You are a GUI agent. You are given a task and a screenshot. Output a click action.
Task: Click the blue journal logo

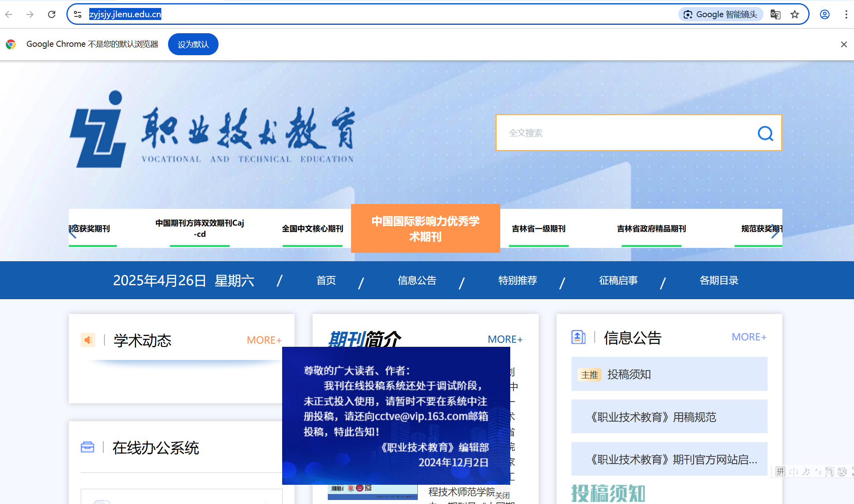[x=98, y=130]
